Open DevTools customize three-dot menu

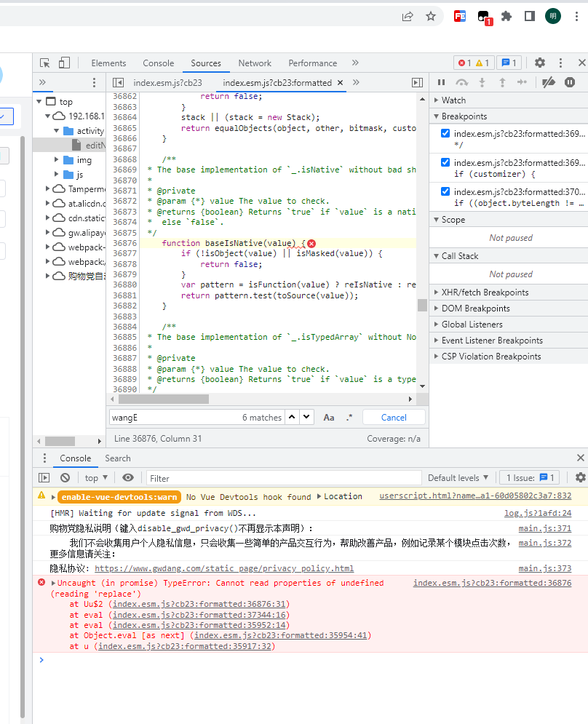point(560,63)
